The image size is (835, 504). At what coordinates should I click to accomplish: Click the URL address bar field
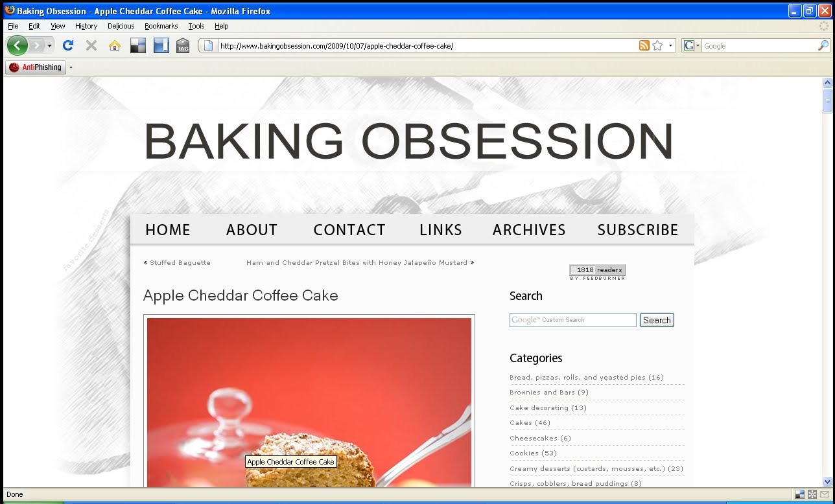coord(428,45)
